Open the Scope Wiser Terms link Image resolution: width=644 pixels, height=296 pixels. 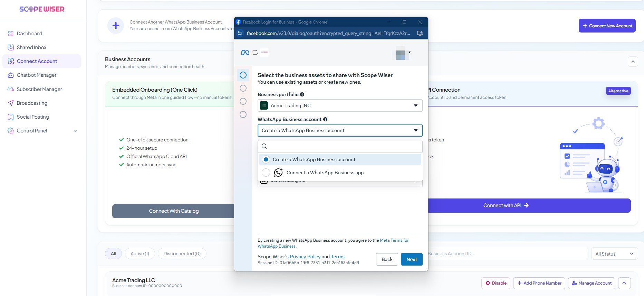point(338,257)
